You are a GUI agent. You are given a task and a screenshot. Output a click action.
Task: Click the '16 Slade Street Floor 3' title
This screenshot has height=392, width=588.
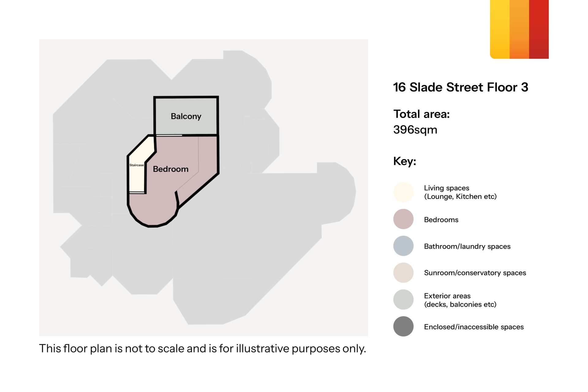click(x=461, y=87)
